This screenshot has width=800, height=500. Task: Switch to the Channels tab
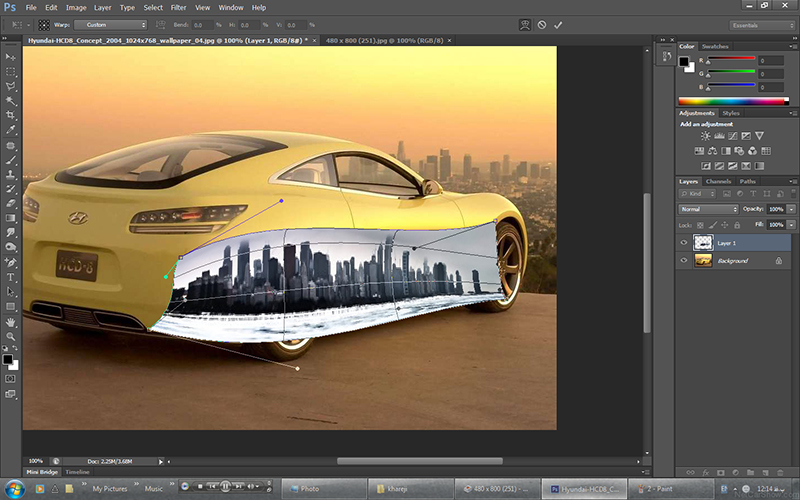718,182
